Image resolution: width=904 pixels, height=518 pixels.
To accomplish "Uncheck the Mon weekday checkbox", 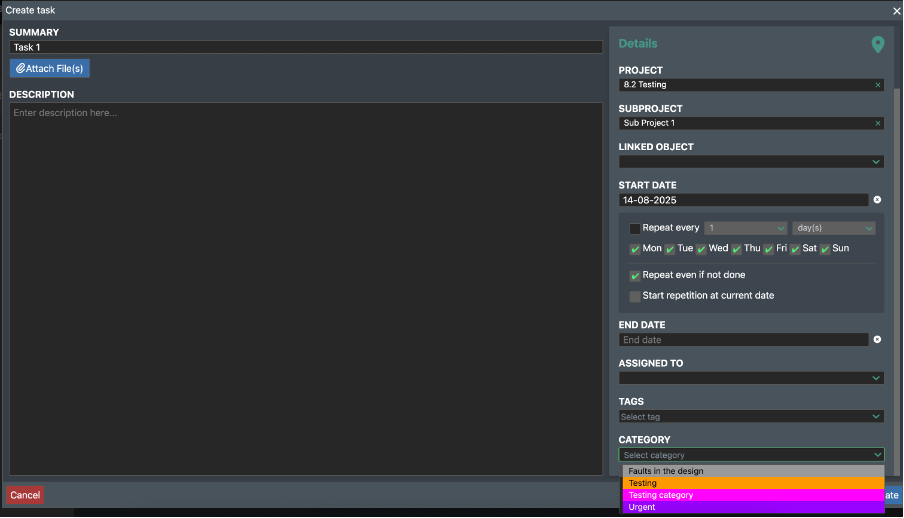I will click(x=635, y=249).
